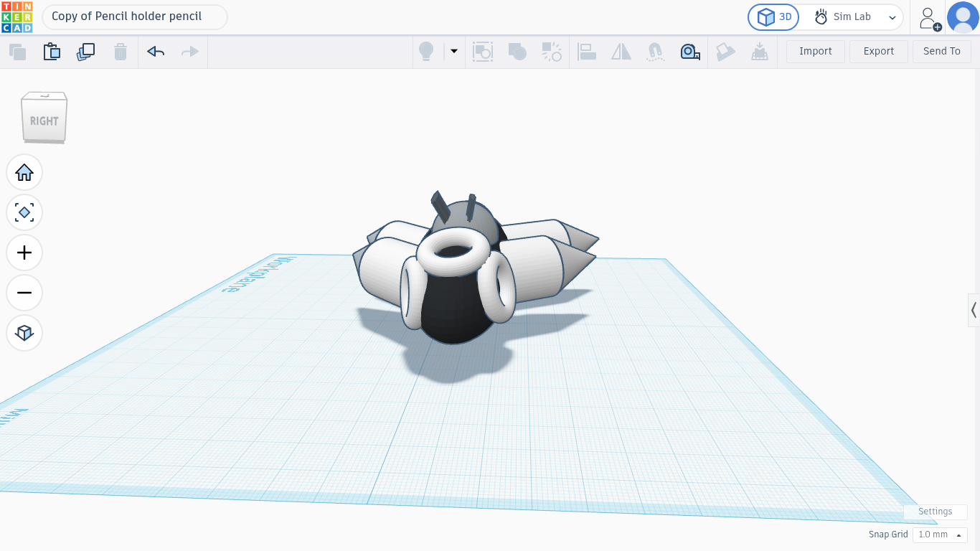Viewport: 980px width, 551px height.
Task: Open the Export button
Action: [x=879, y=52]
